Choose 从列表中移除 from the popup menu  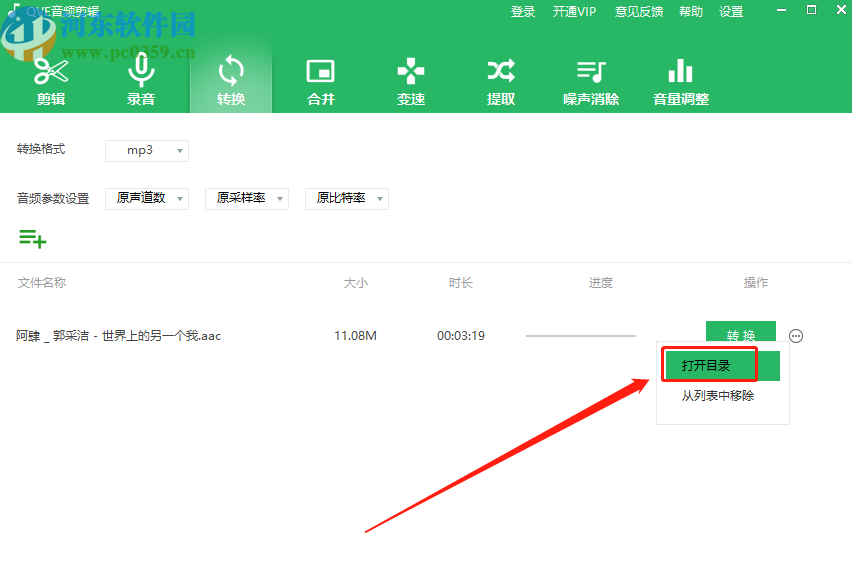click(x=718, y=396)
